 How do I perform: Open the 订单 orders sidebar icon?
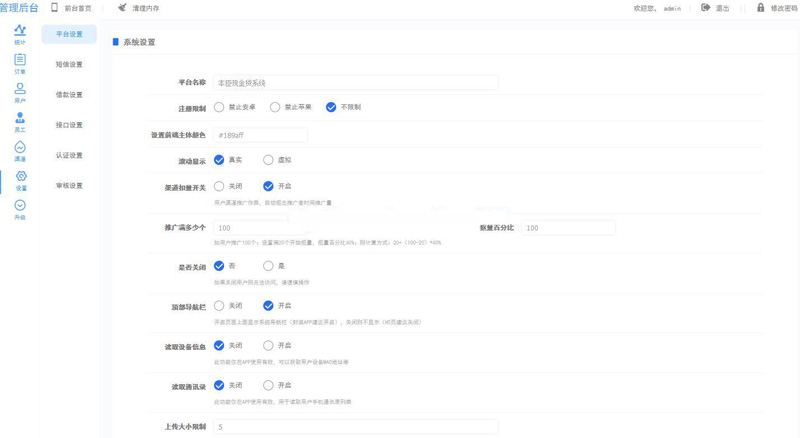click(x=20, y=61)
